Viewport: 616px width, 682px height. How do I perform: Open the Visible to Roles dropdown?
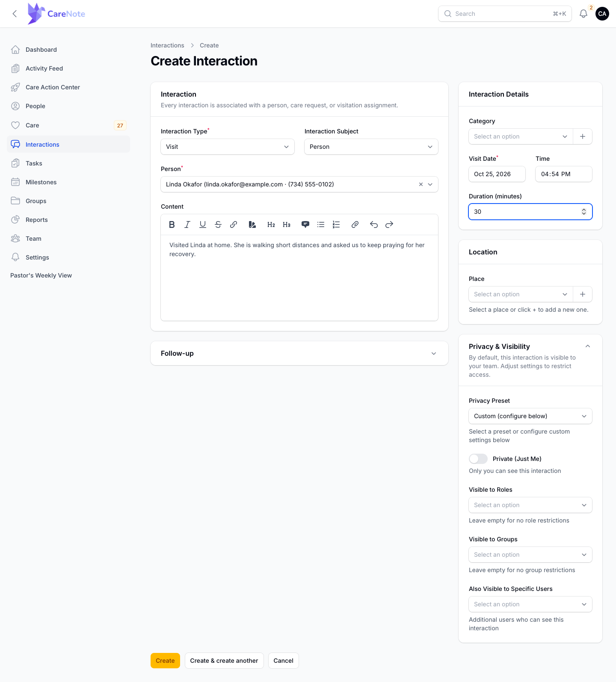click(530, 505)
